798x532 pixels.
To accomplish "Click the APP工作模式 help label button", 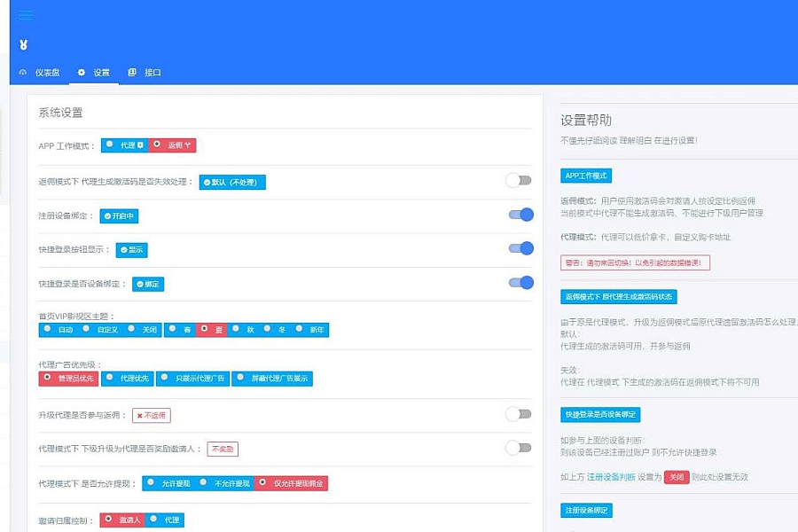I will point(585,176).
